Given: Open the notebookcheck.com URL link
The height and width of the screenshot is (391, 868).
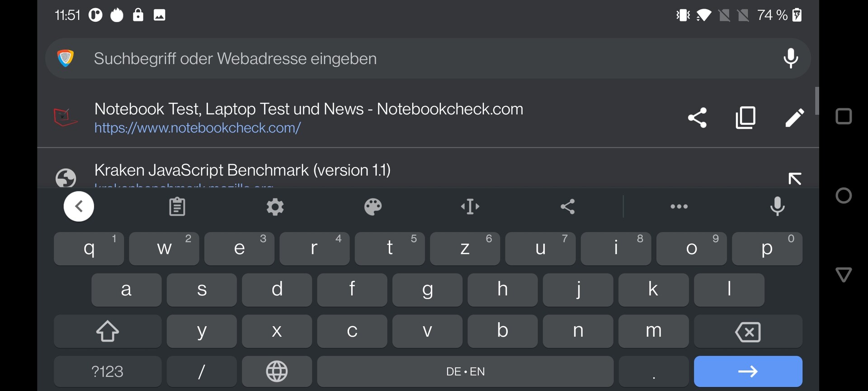Looking at the screenshot, I should click(x=198, y=128).
